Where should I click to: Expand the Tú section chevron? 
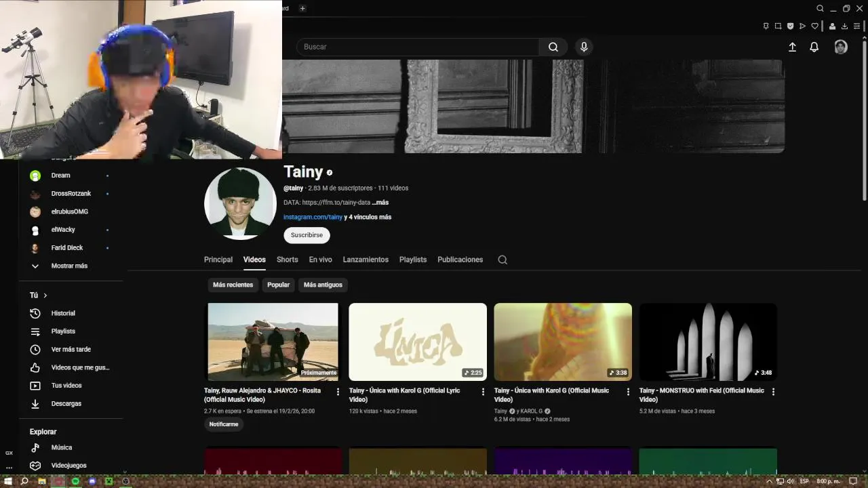[x=45, y=296]
